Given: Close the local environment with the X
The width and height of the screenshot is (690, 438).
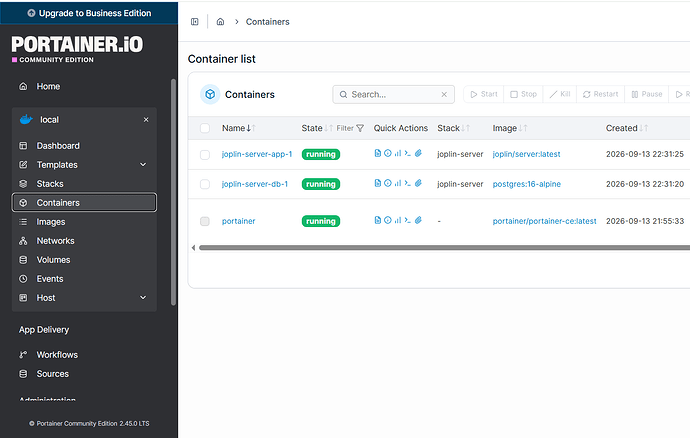Looking at the screenshot, I should coord(146,120).
